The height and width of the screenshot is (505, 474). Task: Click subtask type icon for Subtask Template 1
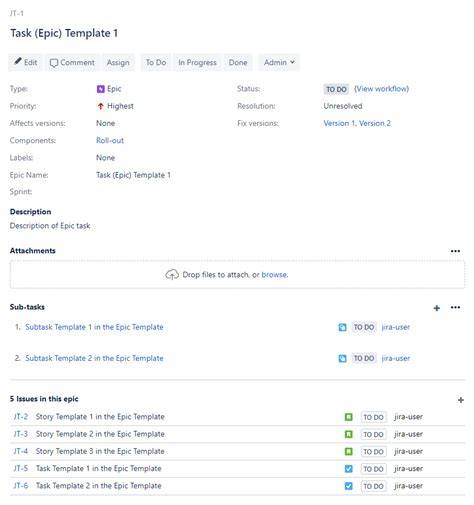(342, 327)
